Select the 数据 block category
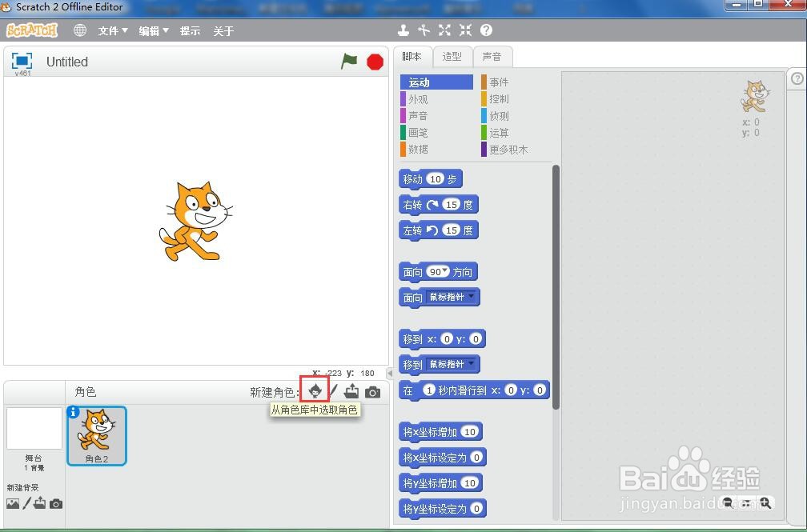The image size is (807, 532). pos(436,150)
